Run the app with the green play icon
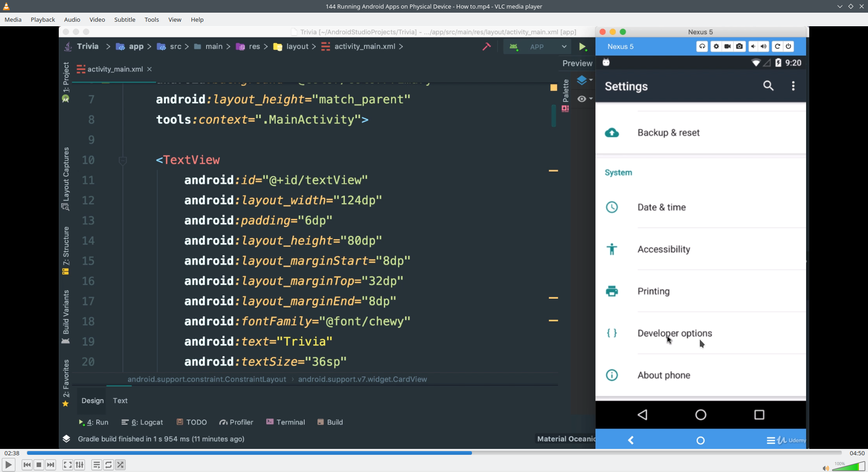This screenshot has height=472, width=868. (x=583, y=47)
